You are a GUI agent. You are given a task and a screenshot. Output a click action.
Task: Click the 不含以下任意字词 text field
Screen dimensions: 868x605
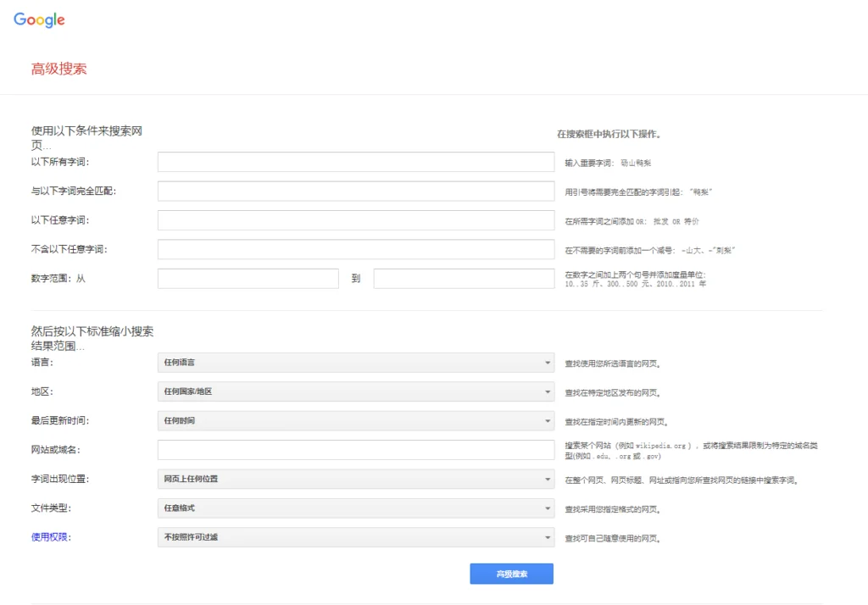(355, 249)
